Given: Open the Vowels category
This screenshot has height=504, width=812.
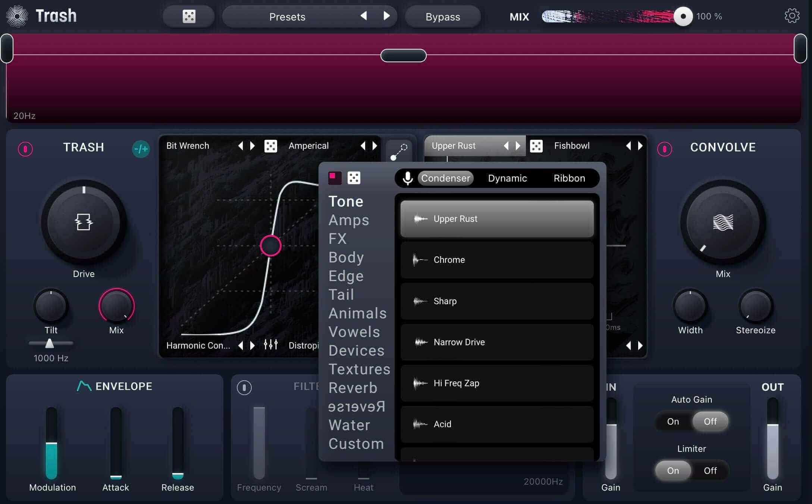Looking at the screenshot, I should tap(354, 332).
